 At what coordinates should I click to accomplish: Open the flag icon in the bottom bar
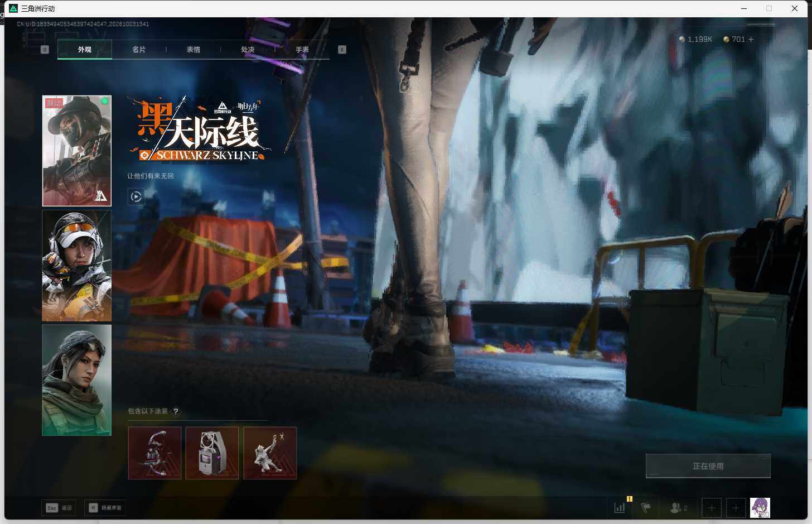coord(646,507)
